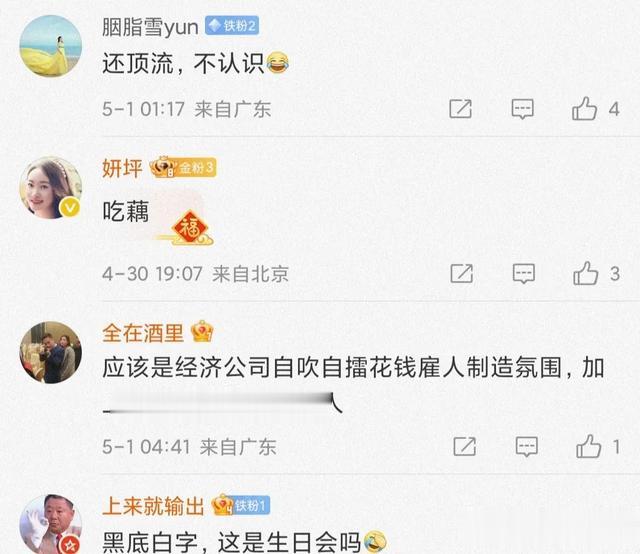Like 妍坪's 吃藕 comment

[586, 273]
